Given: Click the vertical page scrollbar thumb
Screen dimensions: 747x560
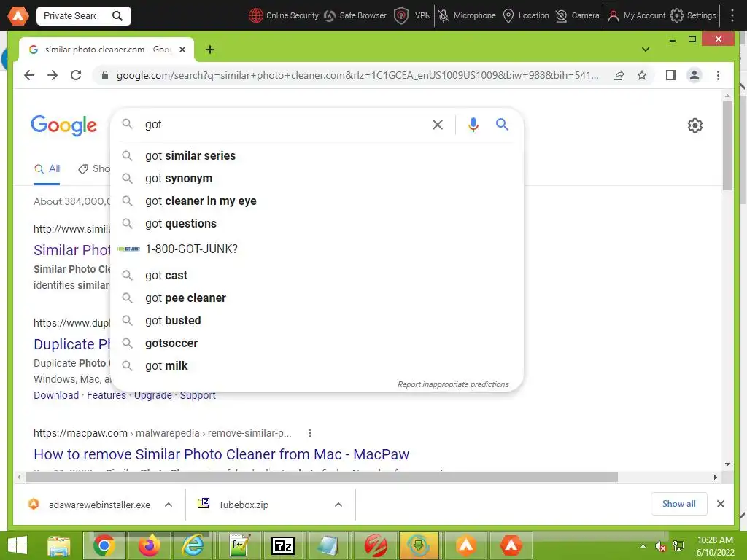Looking at the screenshot, I should [727, 145].
